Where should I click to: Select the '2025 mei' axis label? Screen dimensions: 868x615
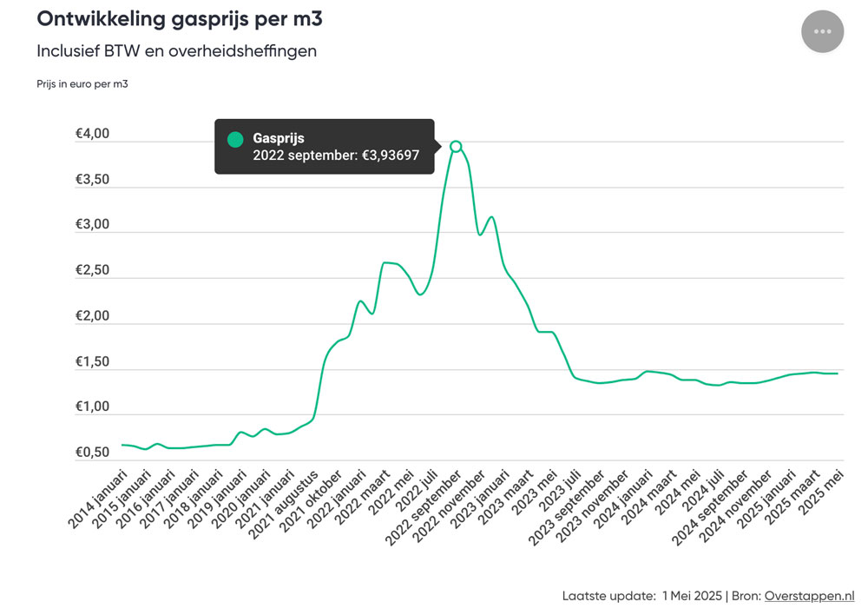(821, 492)
